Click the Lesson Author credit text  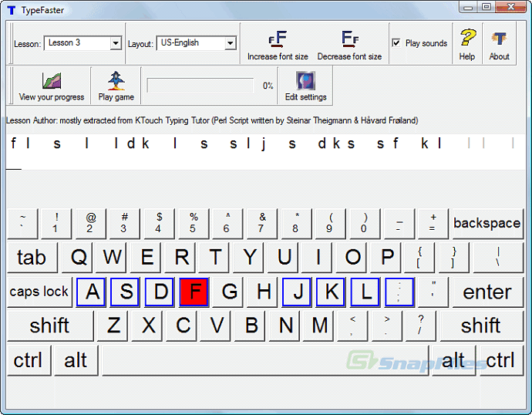pos(212,120)
